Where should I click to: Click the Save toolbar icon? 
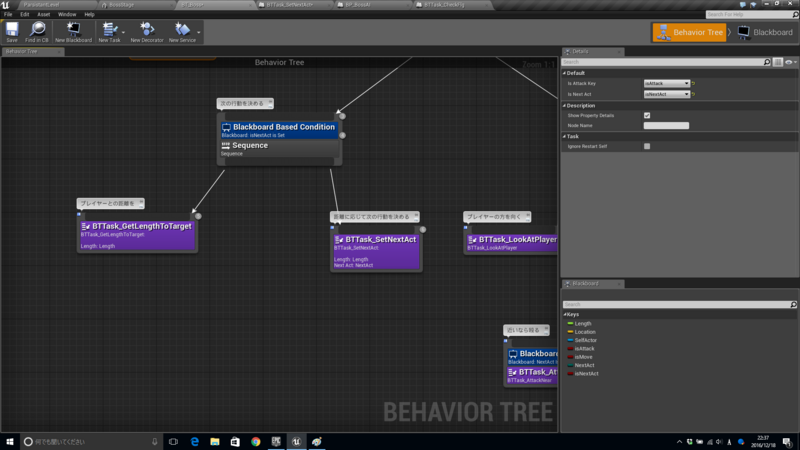pos(12,32)
